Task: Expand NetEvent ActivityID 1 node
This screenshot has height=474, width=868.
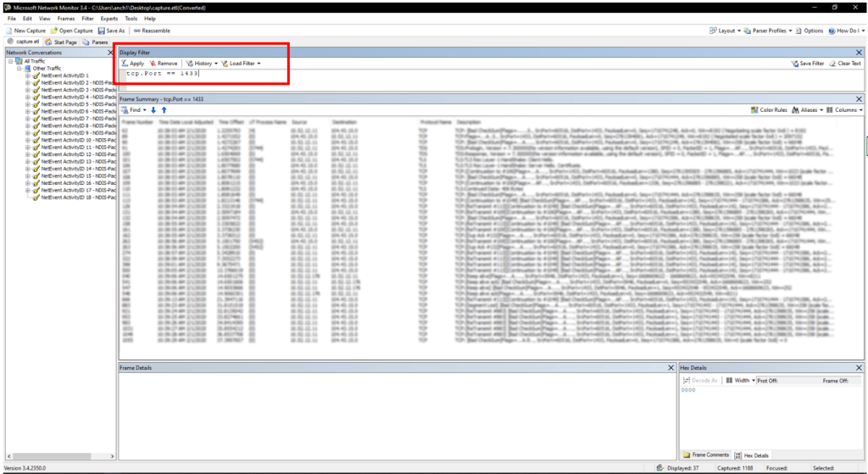Action: [27, 75]
